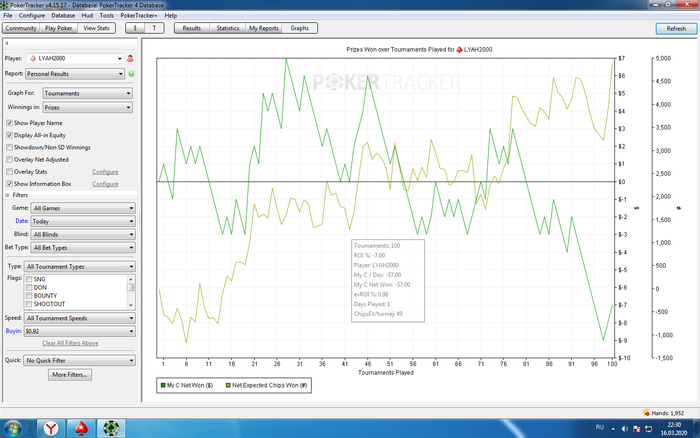Screen dimensions: 700x438
Task: Click the volume icon in the system tray
Action: (x=625, y=429)
